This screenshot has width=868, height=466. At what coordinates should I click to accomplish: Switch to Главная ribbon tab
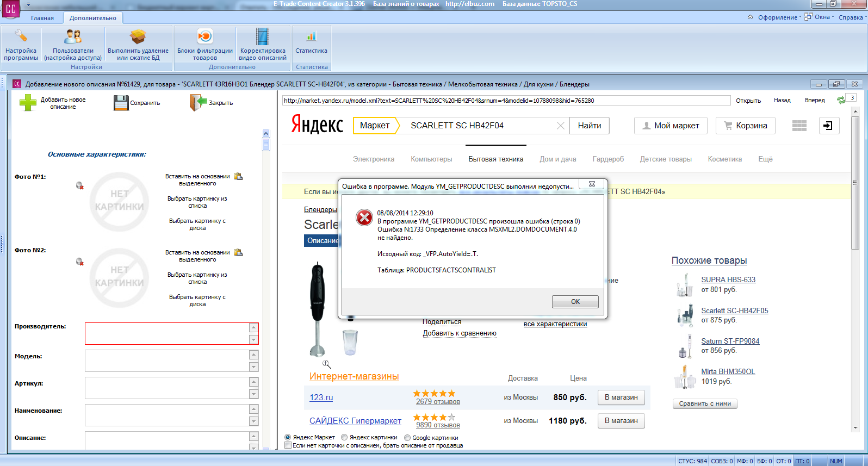coord(42,18)
